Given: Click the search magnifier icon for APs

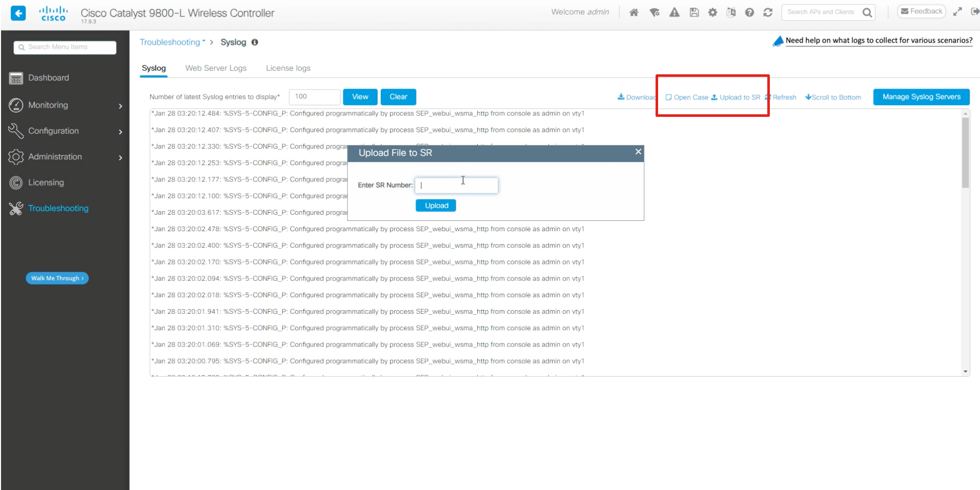Looking at the screenshot, I should tap(867, 12).
